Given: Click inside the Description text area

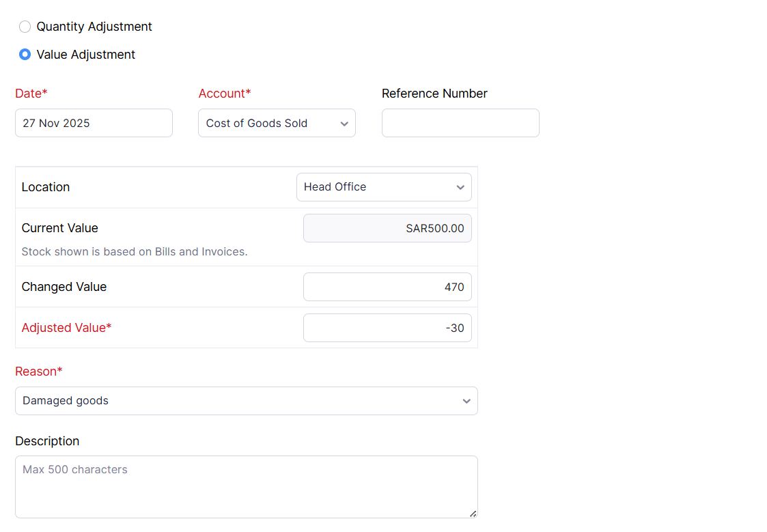Looking at the screenshot, I should click(x=246, y=486).
